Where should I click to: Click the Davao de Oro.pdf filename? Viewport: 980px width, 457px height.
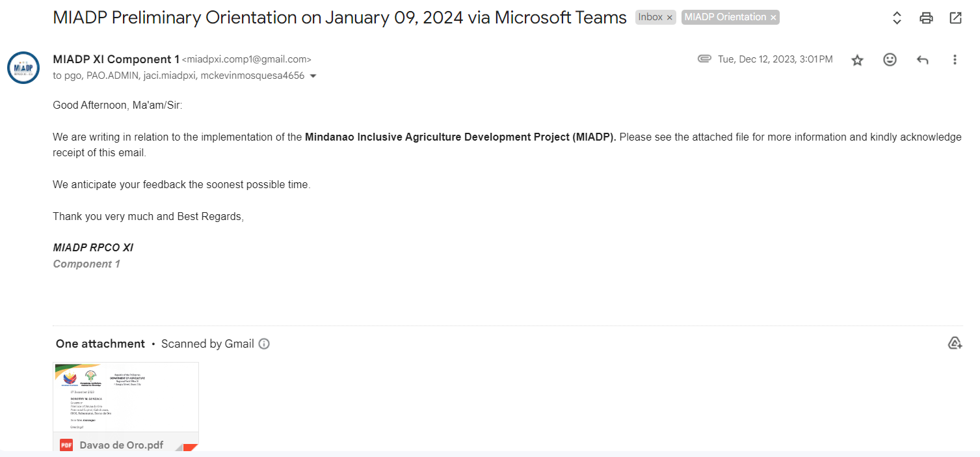[x=121, y=445]
